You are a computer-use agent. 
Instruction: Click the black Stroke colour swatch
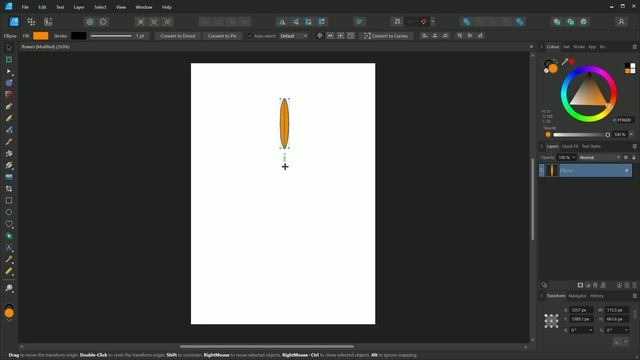[78, 36]
